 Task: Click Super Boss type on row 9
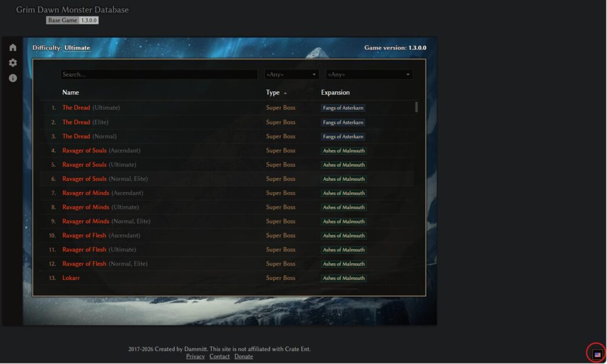pos(280,221)
